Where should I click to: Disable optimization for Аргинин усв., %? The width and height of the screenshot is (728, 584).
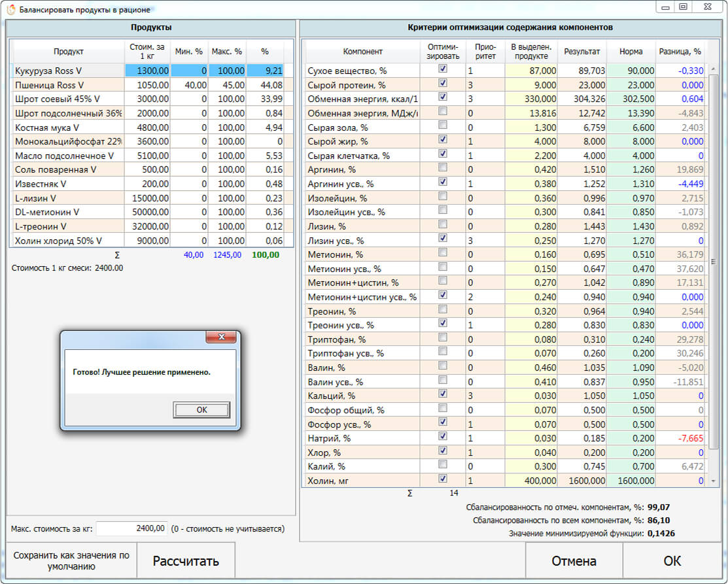coord(443,182)
